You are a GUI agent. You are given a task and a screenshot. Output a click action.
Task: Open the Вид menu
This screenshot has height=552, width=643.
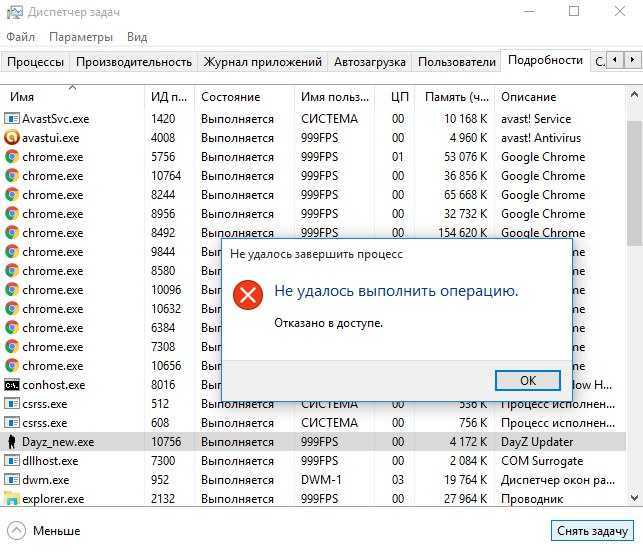[137, 37]
